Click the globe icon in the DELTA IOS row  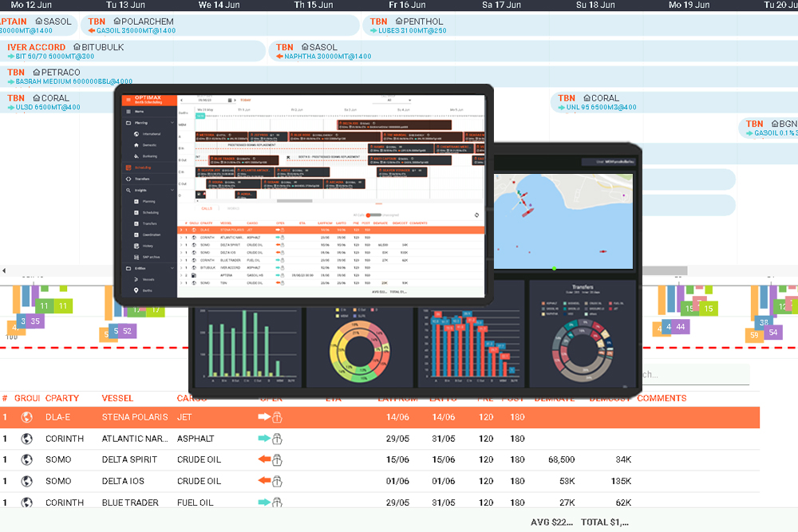26,482
